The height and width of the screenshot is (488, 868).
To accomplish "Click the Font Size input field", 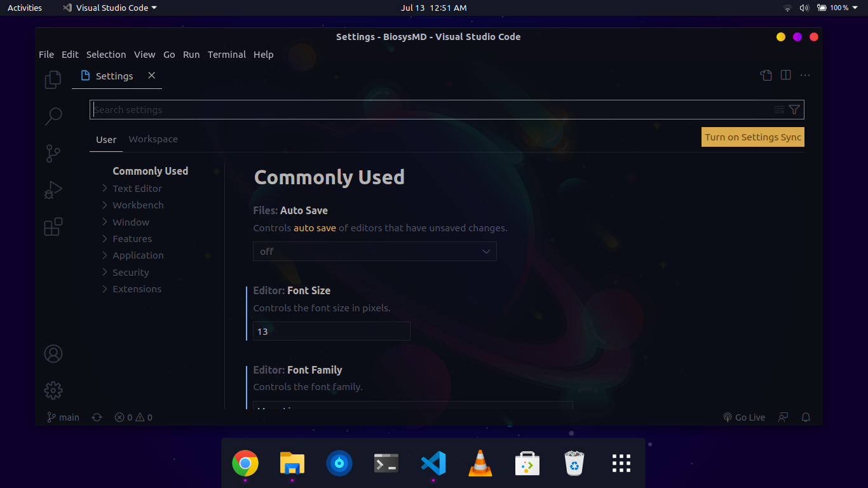I will [x=332, y=331].
